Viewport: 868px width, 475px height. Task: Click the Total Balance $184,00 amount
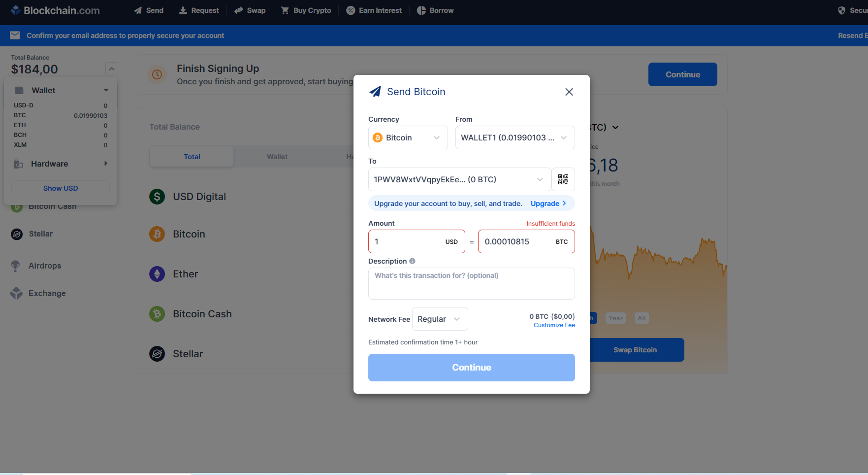click(34, 69)
